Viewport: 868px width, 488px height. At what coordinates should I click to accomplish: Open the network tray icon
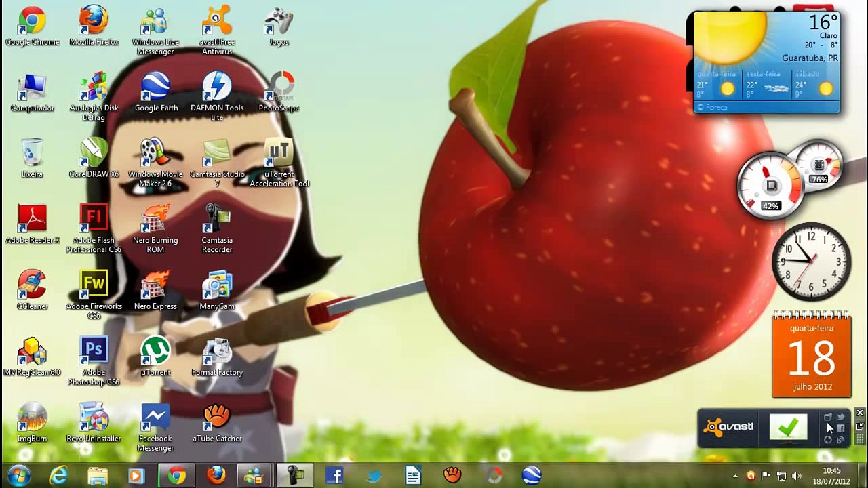click(x=781, y=476)
